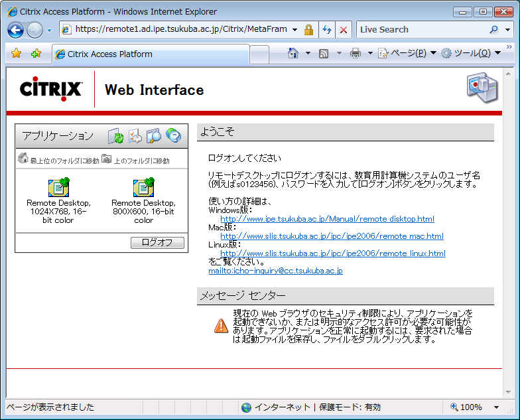Click the Print icon
The height and width of the screenshot is (420, 520).
[x=356, y=53]
